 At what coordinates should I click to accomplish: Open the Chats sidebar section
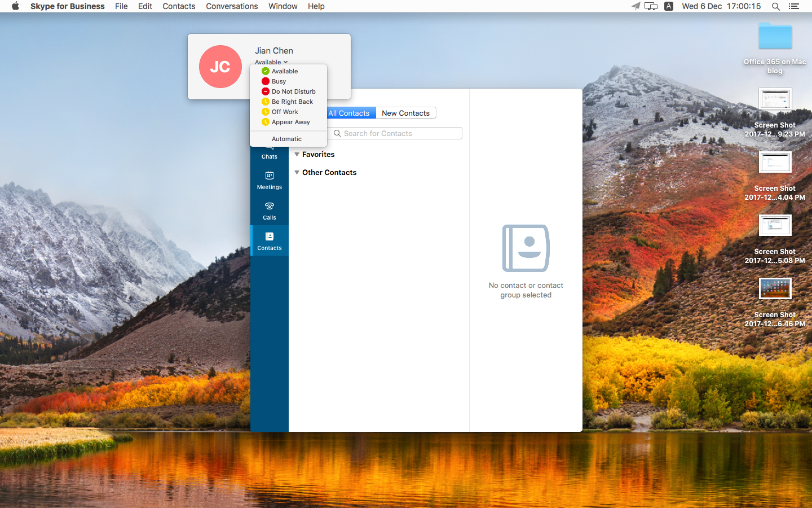tap(270, 152)
